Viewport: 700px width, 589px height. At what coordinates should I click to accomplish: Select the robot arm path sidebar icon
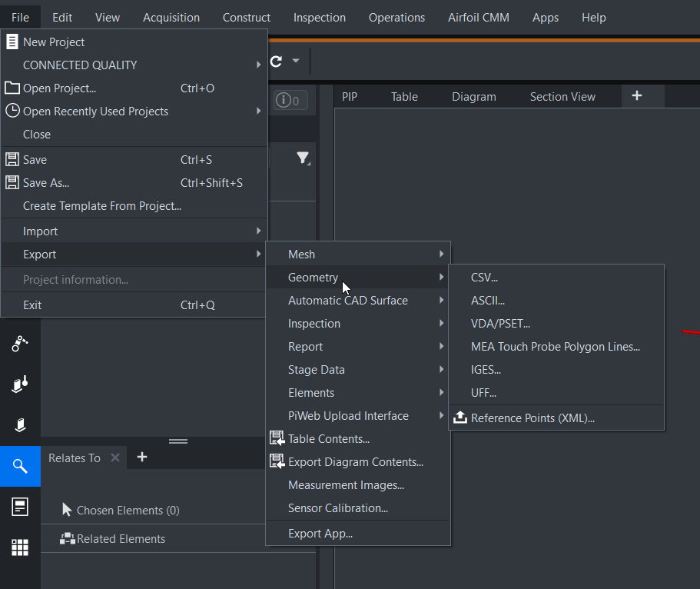(x=20, y=343)
